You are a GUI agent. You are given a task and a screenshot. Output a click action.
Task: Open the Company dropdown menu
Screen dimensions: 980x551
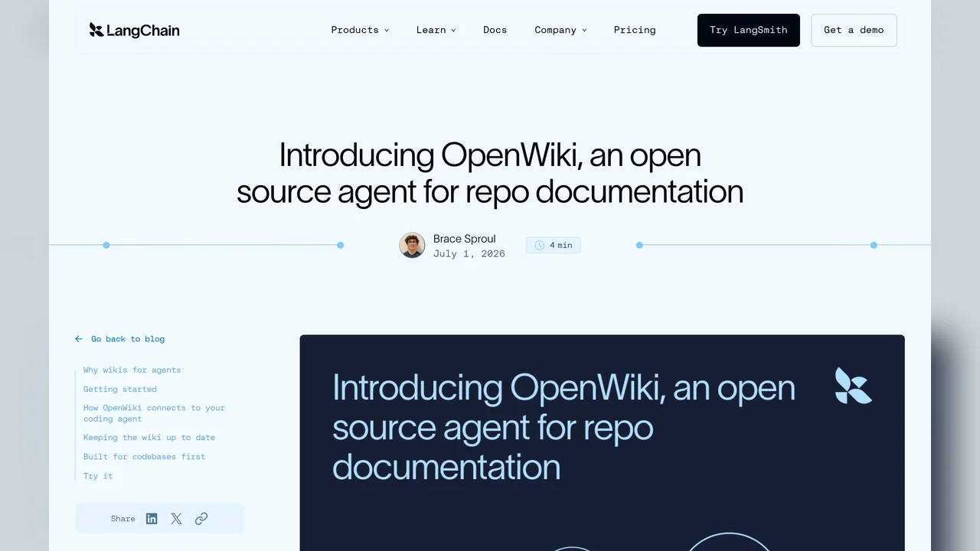(560, 30)
